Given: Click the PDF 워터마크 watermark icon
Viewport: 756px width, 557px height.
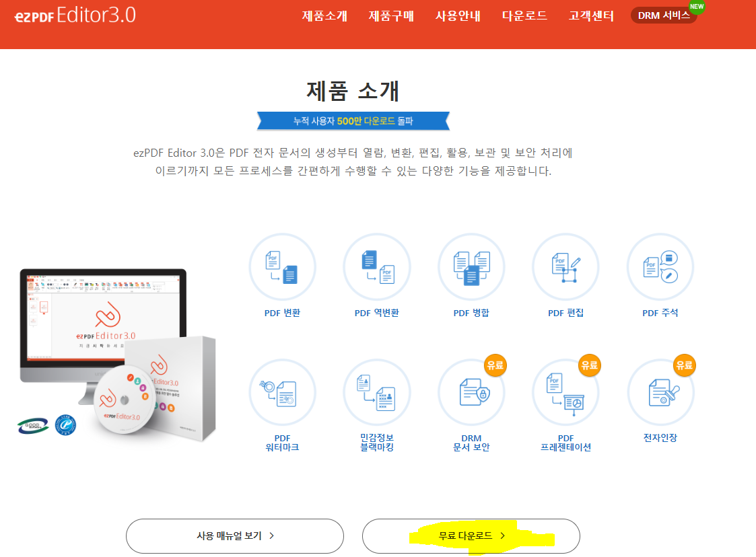Looking at the screenshot, I should tap(282, 392).
